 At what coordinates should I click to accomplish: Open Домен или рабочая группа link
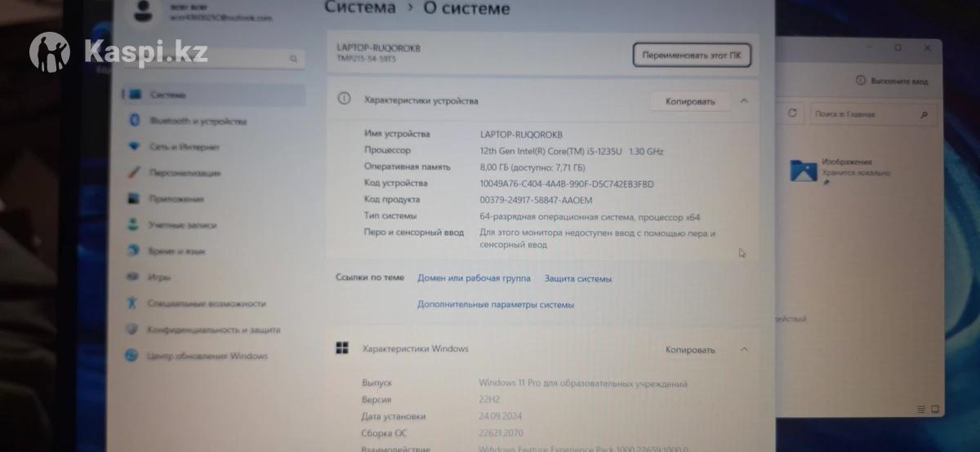pyautogui.click(x=474, y=278)
